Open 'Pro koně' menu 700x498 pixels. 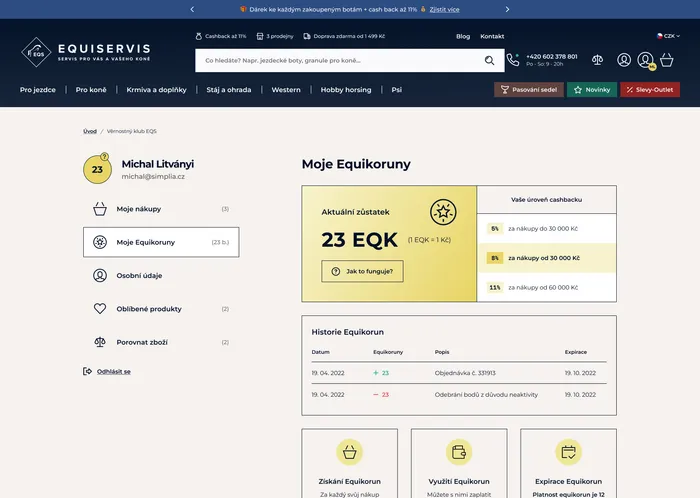point(91,90)
